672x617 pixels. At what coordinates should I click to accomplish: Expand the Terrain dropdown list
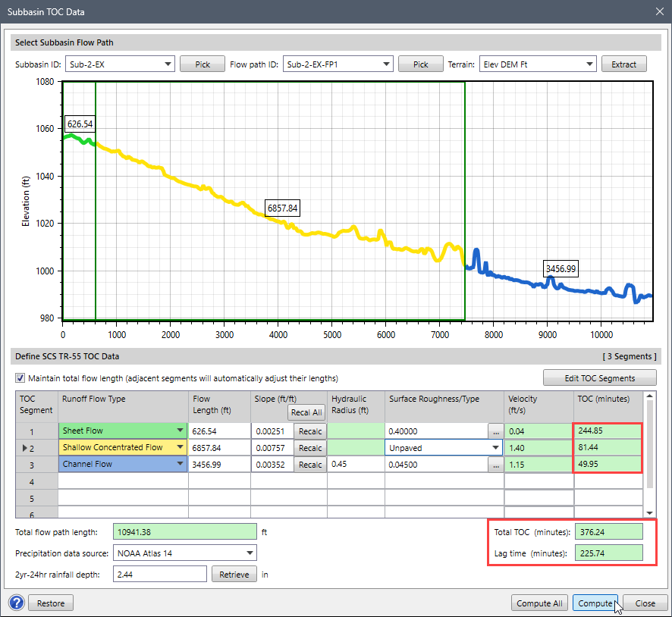(x=589, y=64)
